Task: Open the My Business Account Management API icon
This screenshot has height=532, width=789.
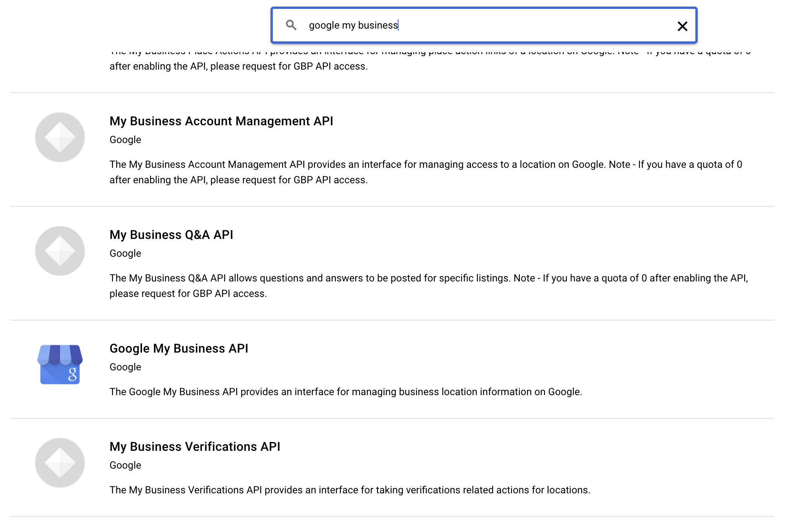Action: click(60, 137)
